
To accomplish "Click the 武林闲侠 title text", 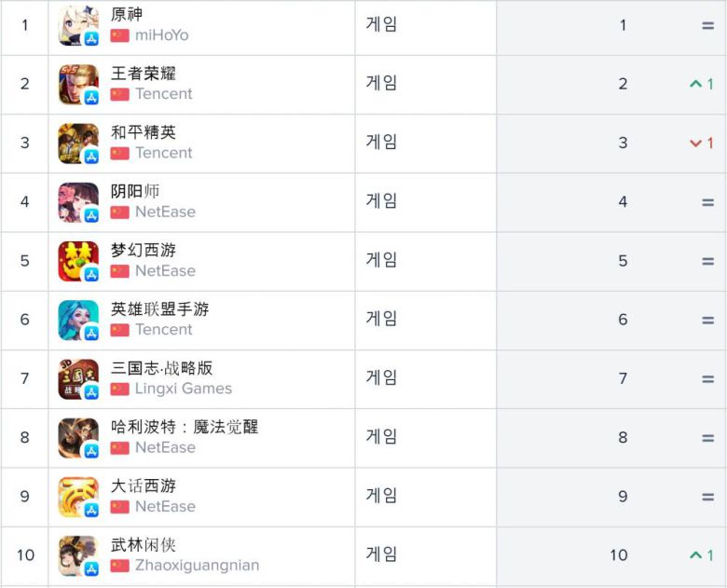I will coord(143,545).
